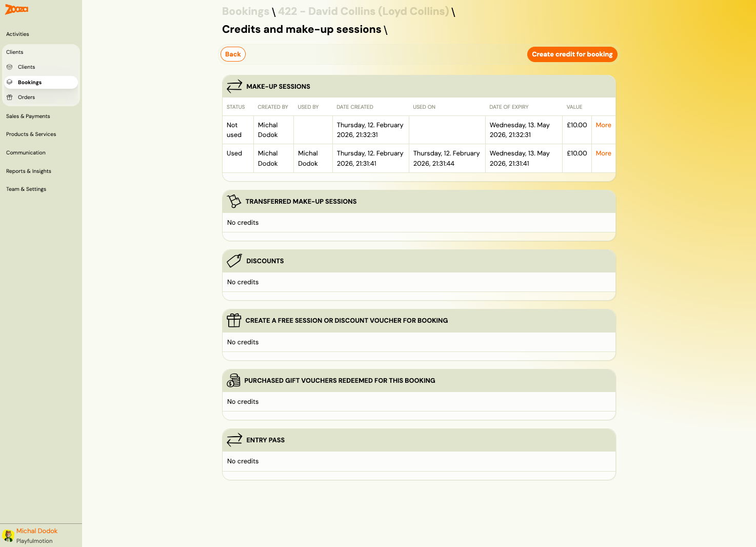
Task: Click the Used On column header
Action: pos(424,107)
